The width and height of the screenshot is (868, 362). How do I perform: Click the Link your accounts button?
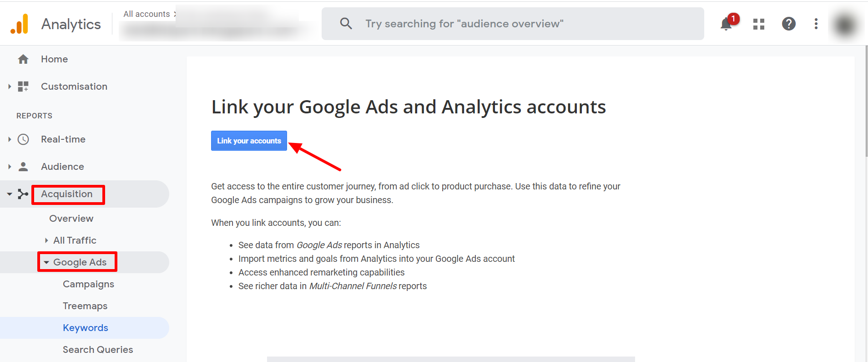click(x=249, y=141)
